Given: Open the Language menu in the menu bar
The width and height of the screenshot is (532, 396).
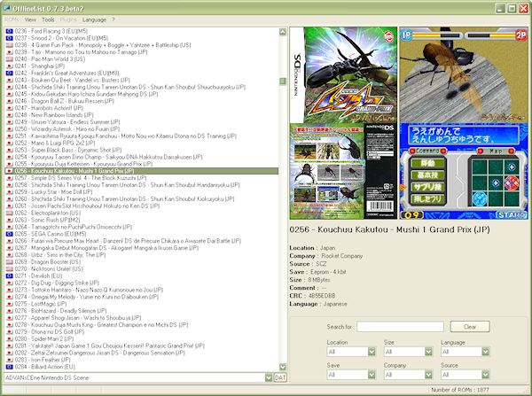Looking at the screenshot, I should pos(93,18).
